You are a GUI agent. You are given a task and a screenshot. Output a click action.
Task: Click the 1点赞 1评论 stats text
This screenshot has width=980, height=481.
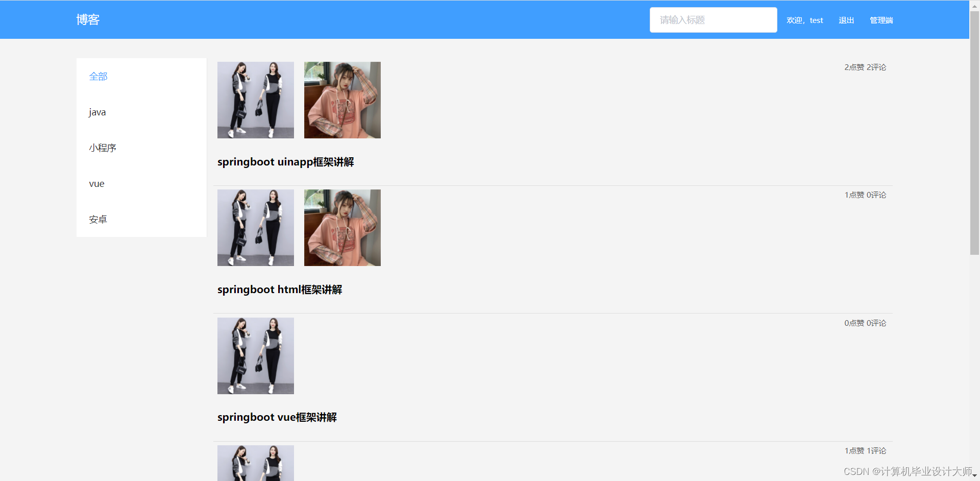[865, 451]
